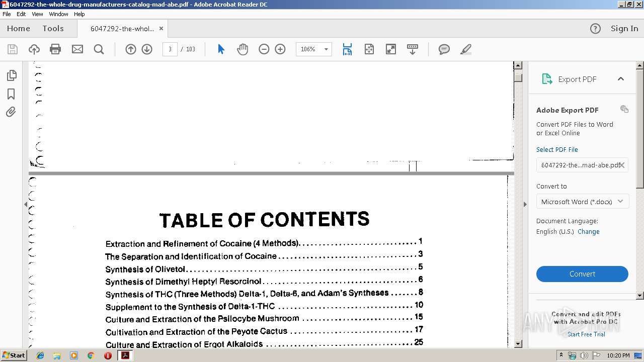Click the Select PDF File link

point(557,149)
